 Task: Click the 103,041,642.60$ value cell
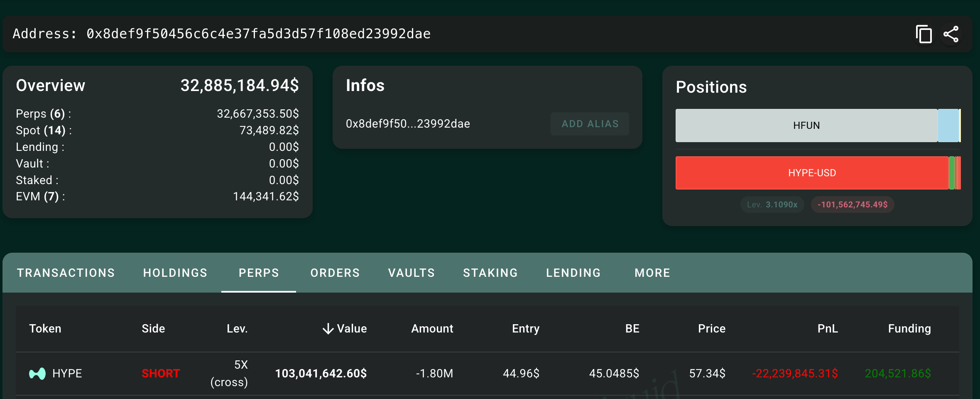tap(321, 374)
